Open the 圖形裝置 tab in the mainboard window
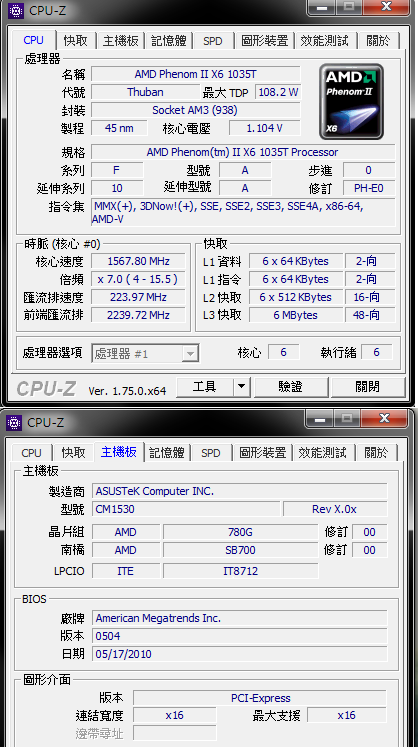Screen dimensions: 419x747 [x=263, y=453]
